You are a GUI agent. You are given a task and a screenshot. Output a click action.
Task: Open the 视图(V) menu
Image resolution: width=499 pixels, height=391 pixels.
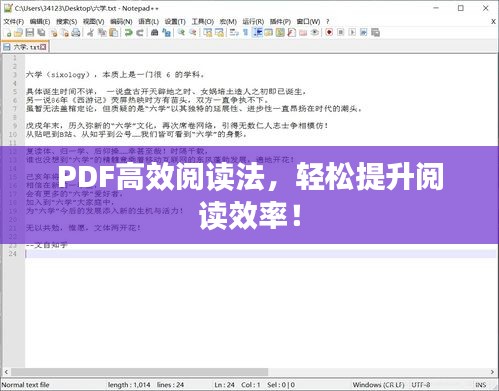[94, 22]
